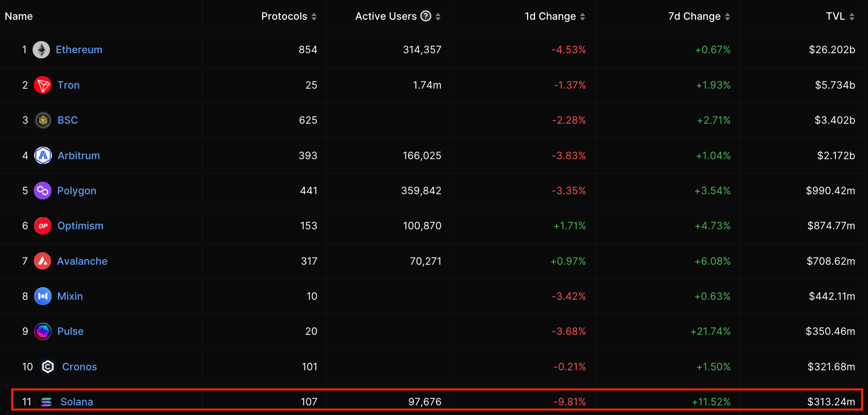This screenshot has width=868, height=415.
Task: Open the Mixin chain link
Action: [x=70, y=296]
